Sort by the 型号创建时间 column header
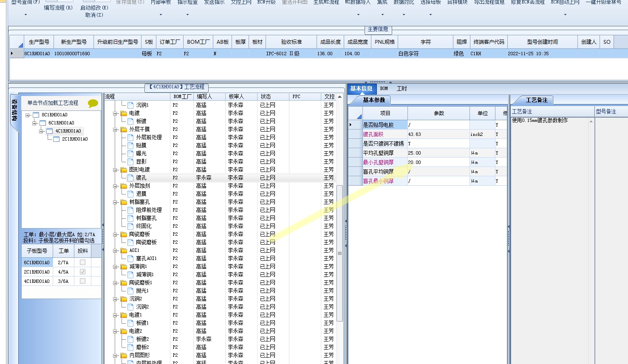This screenshot has height=364, width=628. [543, 42]
